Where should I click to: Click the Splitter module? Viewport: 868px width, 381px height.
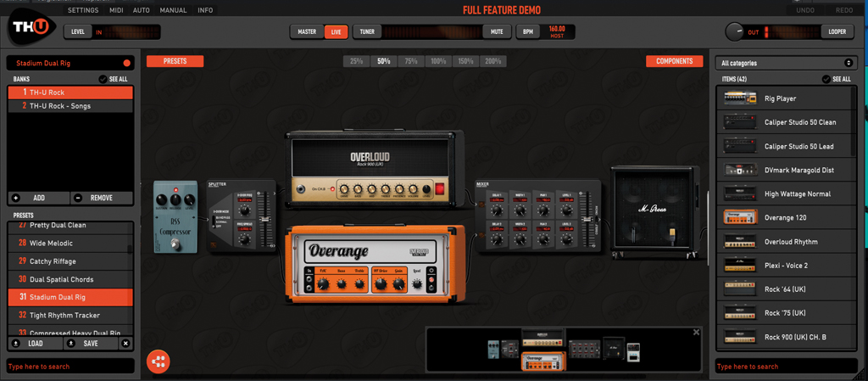pos(242,216)
